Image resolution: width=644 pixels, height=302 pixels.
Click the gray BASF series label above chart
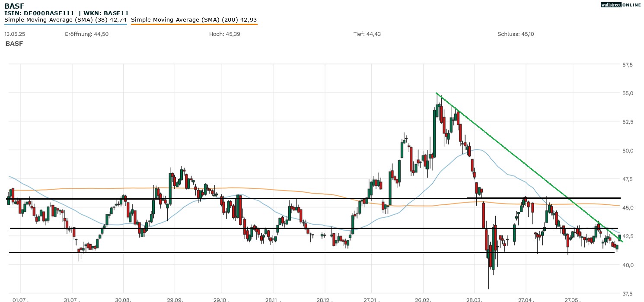pyautogui.click(x=14, y=44)
